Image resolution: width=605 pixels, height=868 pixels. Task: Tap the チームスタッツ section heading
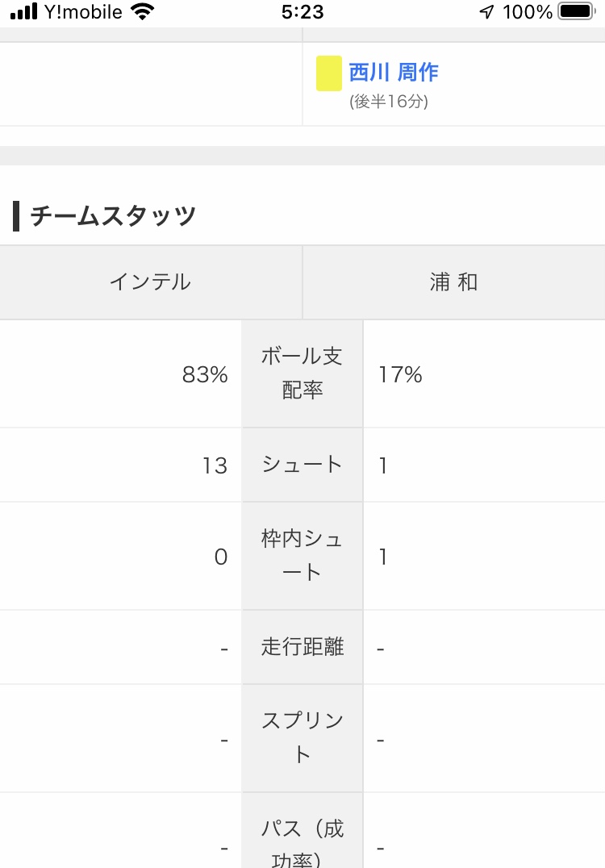pyautogui.click(x=112, y=215)
